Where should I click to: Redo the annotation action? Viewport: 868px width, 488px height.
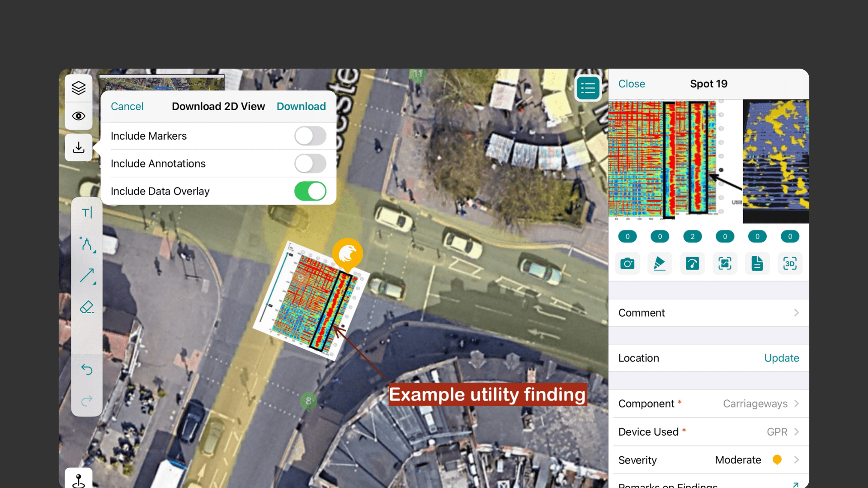click(x=87, y=401)
